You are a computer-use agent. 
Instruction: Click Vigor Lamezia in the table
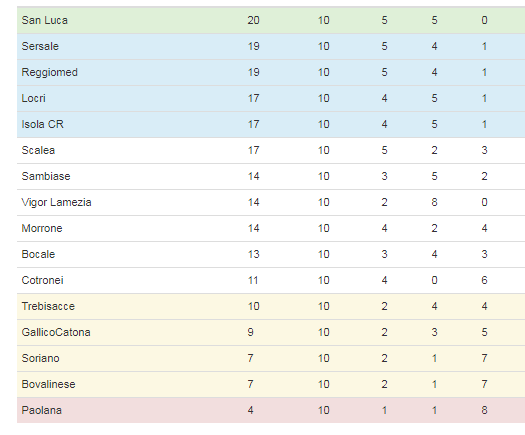pos(56,202)
